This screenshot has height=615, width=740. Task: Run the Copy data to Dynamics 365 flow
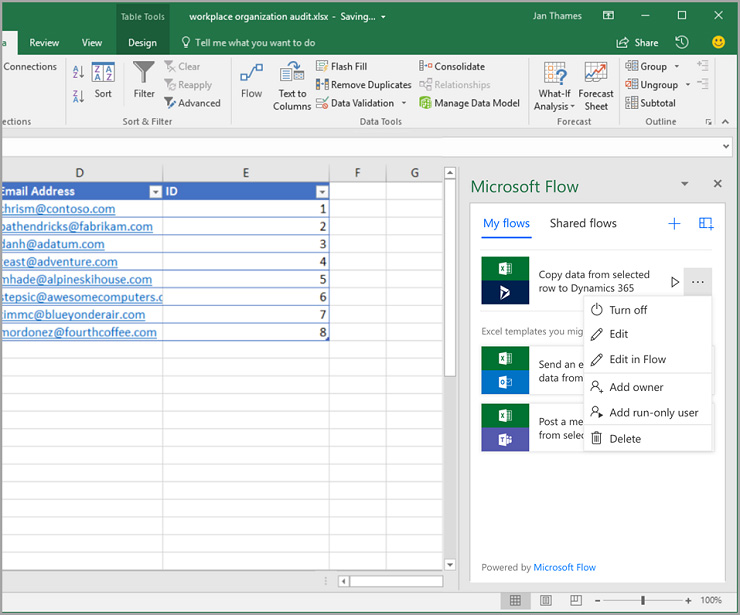(x=675, y=282)
